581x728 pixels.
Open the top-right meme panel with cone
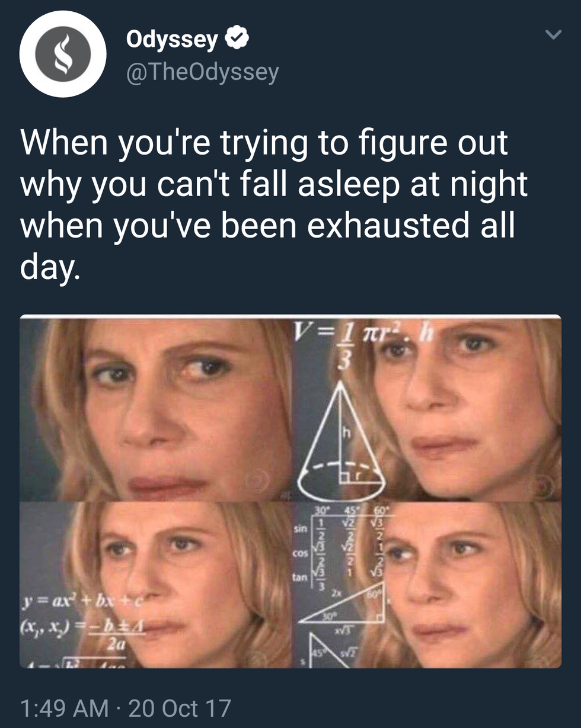coord(427,409)
